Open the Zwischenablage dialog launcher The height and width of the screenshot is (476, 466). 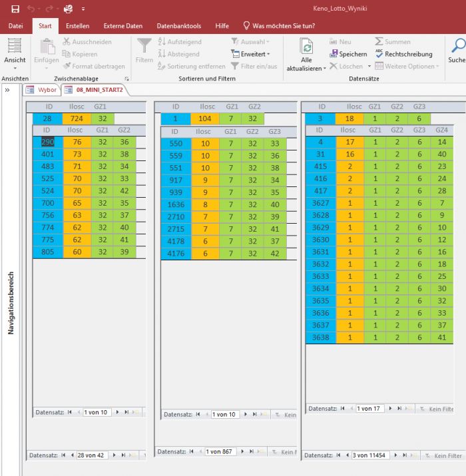point(126,79)
